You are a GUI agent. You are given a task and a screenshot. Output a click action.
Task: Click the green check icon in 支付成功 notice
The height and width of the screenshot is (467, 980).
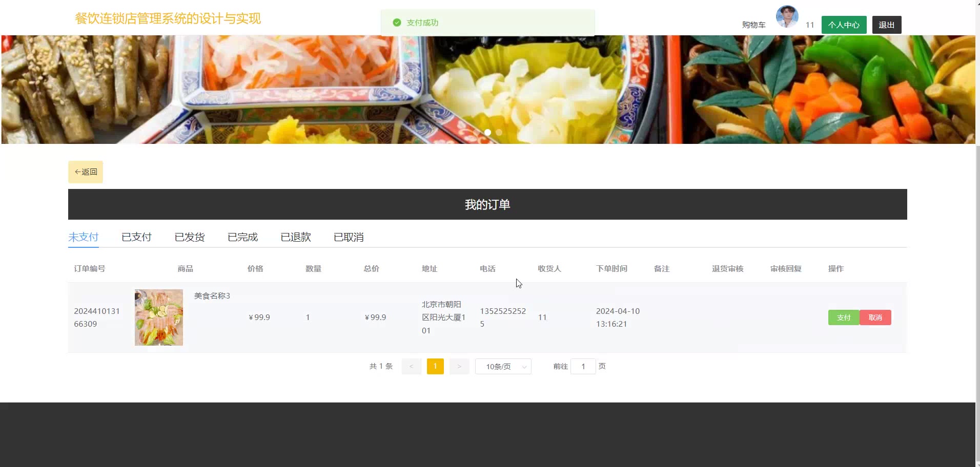(397, 23)
